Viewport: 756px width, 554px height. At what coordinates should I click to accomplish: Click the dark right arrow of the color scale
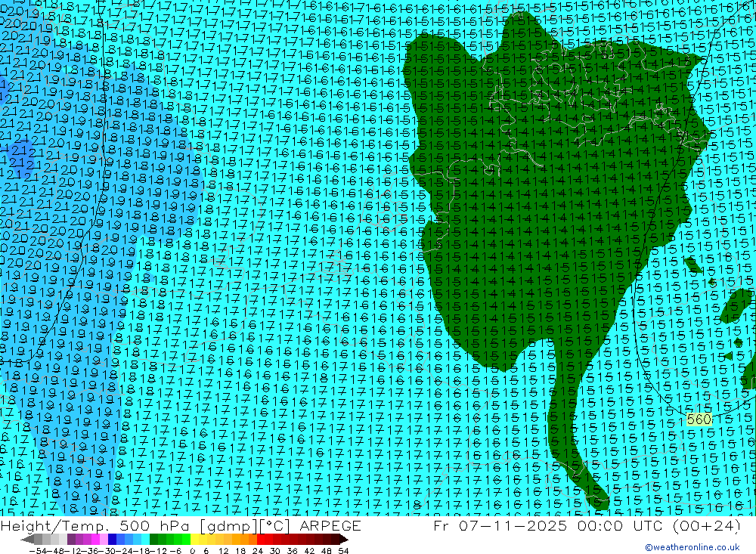click(344, 539)
